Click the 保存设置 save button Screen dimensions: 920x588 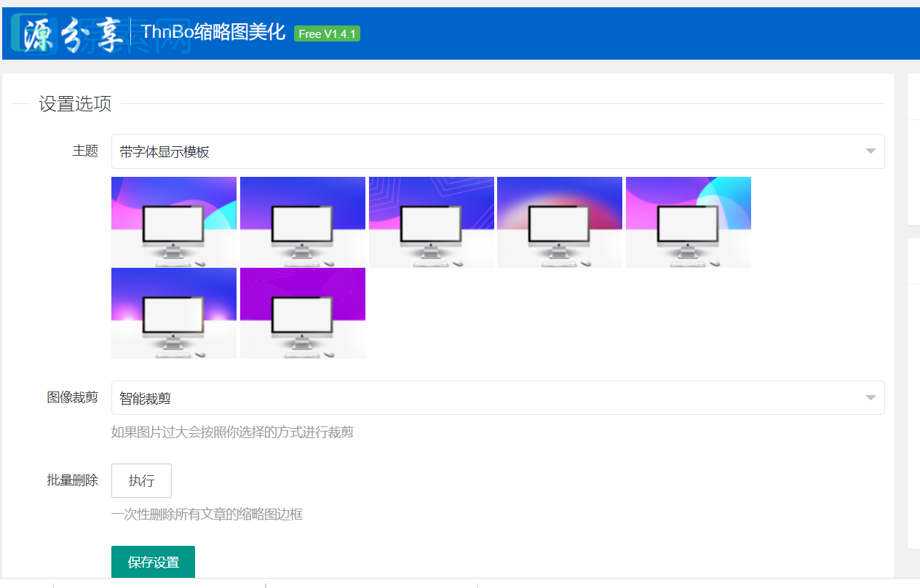[153, 561]
